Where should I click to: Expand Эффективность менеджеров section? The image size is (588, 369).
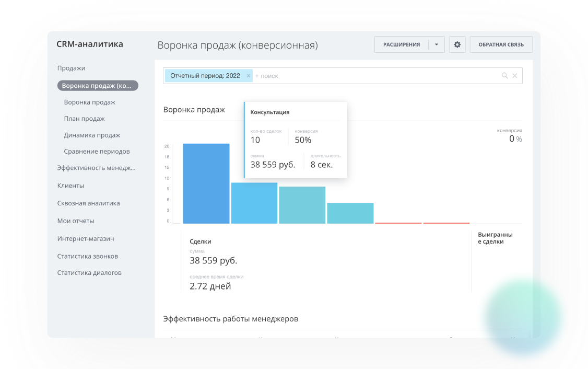pos(96,168)
